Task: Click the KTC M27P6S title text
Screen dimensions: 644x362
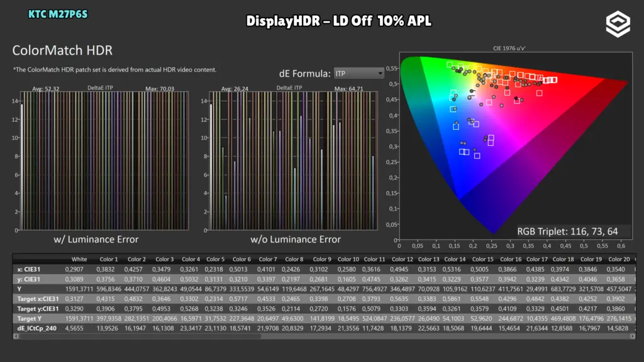Action: [58, 14]
